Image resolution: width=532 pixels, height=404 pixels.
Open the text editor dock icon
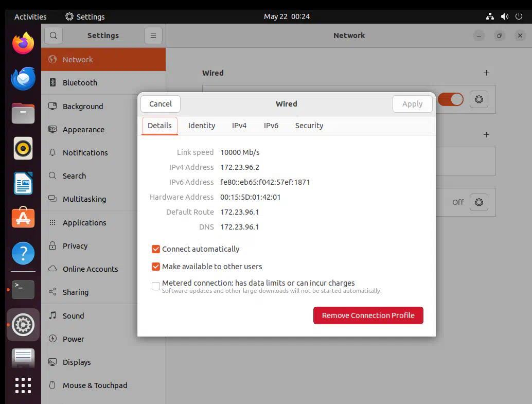tap(23, 358)
